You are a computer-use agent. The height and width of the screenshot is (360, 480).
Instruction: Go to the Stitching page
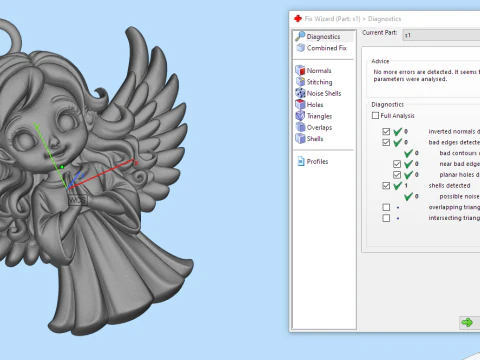tap(319, 82)
